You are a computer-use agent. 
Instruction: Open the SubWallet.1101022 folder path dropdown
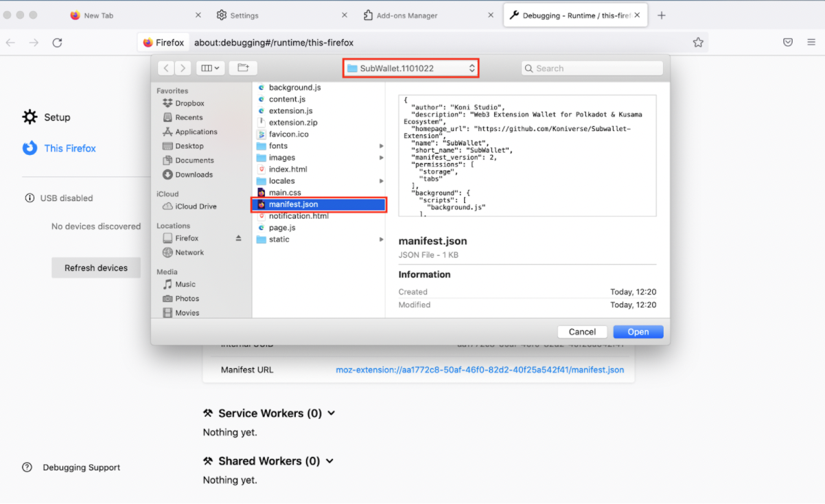(x=411, y=68)
